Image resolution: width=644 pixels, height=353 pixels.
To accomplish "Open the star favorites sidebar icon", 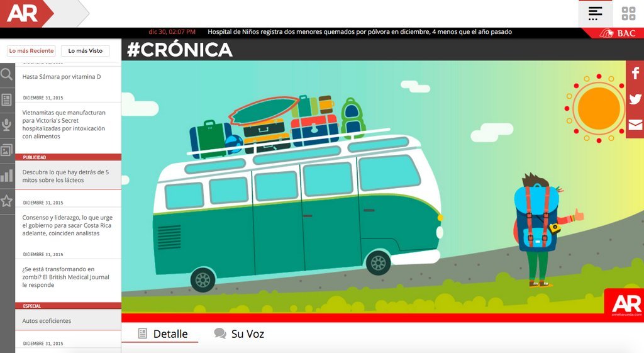I will click(x=7, y=201).
